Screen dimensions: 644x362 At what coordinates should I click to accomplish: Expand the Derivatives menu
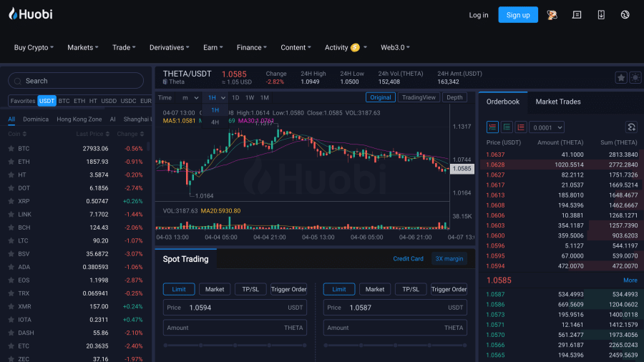pos(169,48)
